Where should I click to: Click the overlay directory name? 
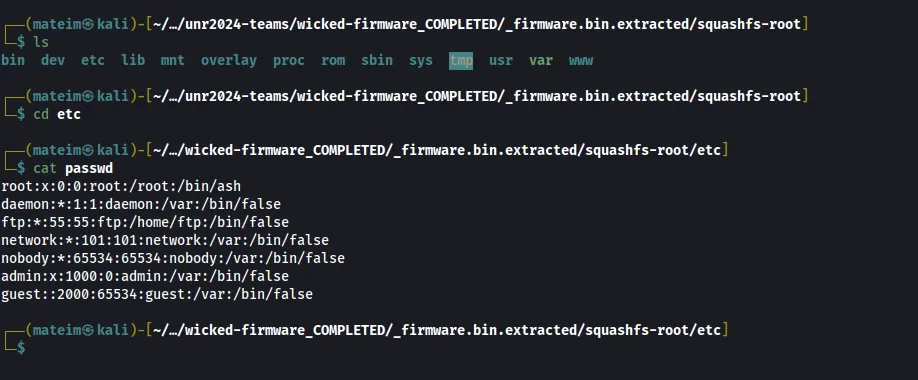(229, 60)
